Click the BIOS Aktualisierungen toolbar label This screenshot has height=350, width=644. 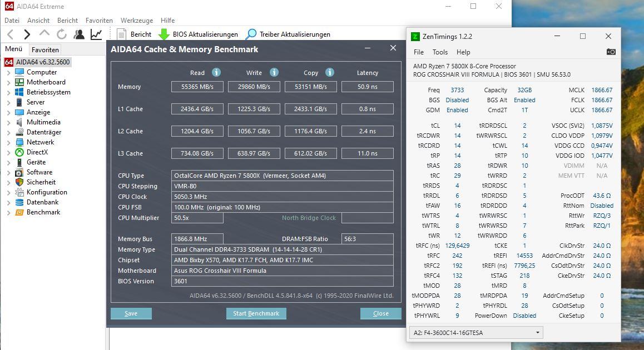point(205,34)
